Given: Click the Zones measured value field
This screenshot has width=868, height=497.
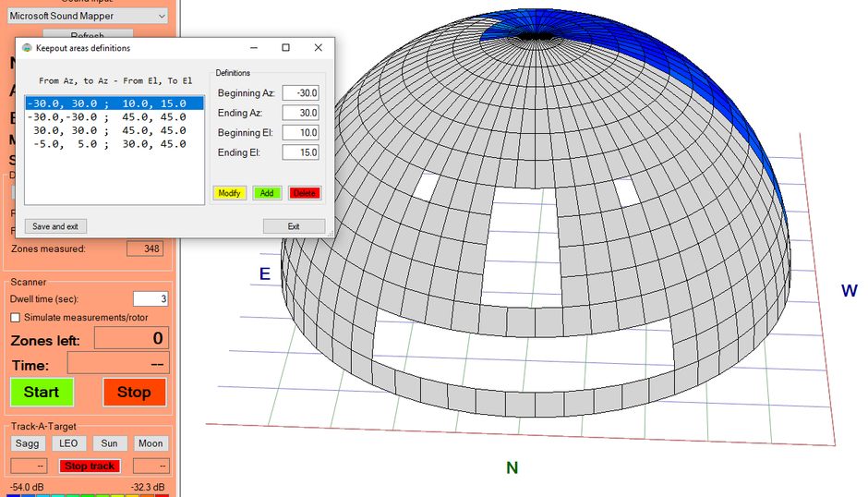Looking at the screenshot, I should [x=145, y=248].
